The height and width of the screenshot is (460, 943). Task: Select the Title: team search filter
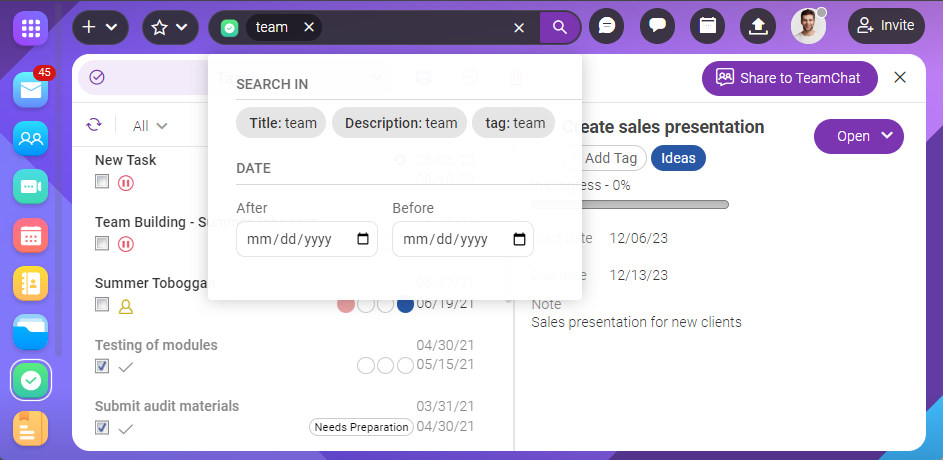point(282,123)
